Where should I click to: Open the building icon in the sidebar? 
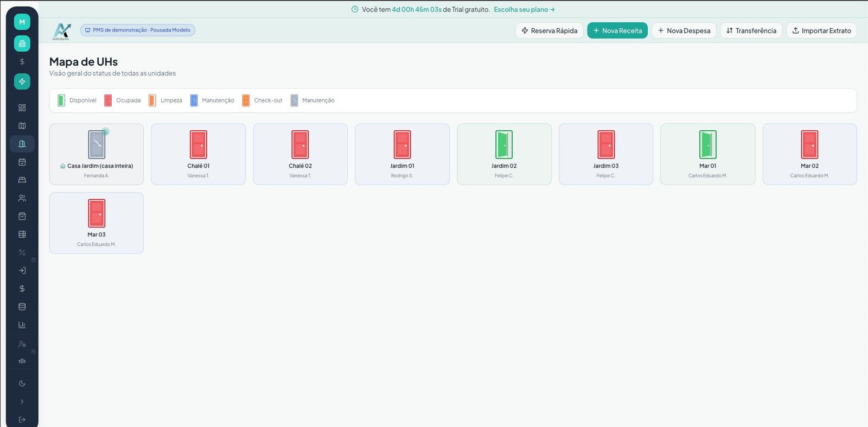(22, 43)
